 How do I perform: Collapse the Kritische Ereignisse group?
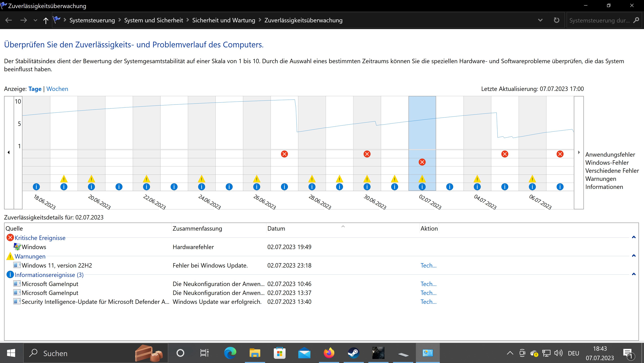click(x=633, y=237)
